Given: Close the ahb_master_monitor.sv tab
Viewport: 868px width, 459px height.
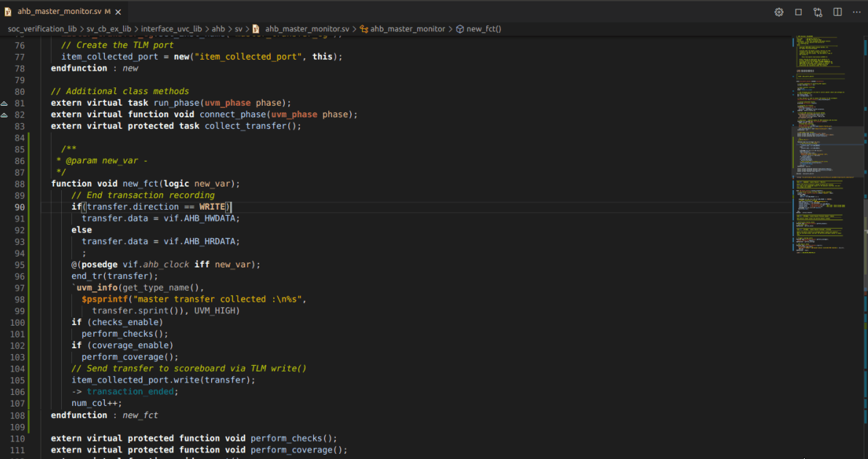Looking at the screenshot, I should 119,12.
